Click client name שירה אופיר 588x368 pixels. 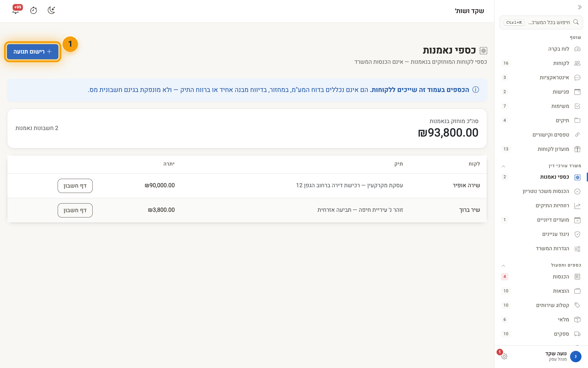[466, 185]
